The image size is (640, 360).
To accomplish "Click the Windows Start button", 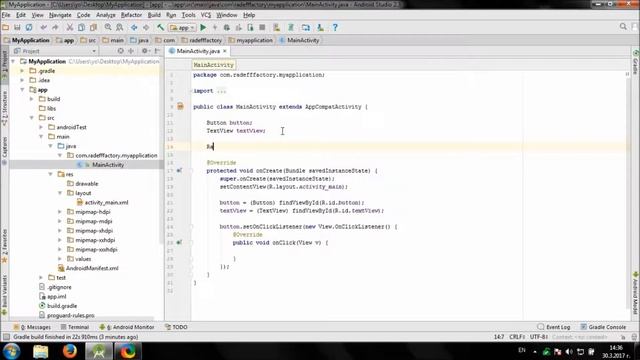I will pos(11,351).
